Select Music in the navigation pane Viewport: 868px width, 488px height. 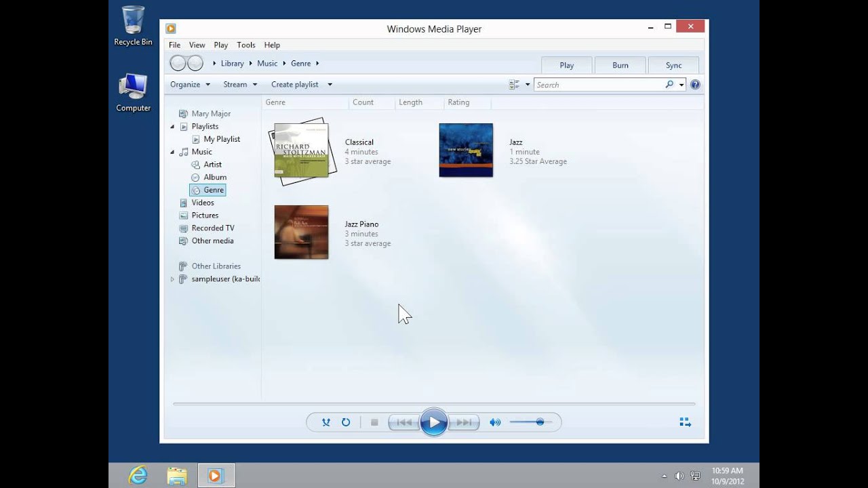click(x=201, y=152)
